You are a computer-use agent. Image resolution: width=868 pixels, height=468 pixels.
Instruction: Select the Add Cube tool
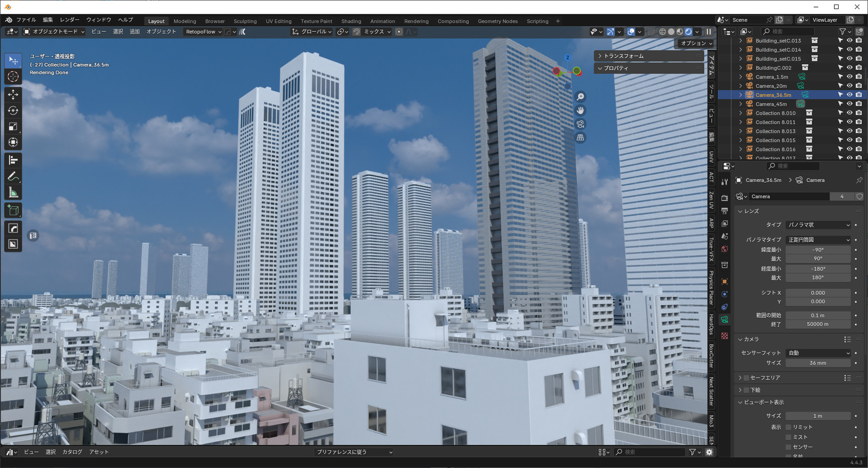13,210
